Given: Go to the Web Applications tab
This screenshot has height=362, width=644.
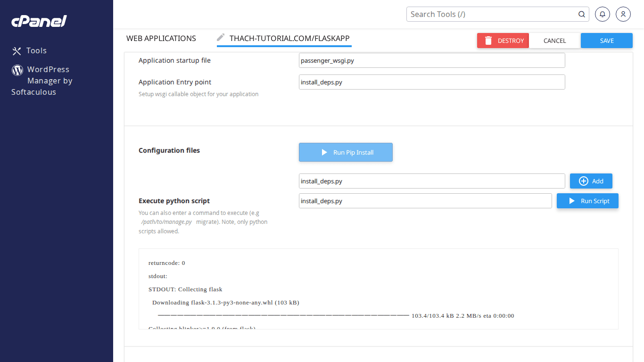Looking at the screenshot, I should (x=161, y=38).
